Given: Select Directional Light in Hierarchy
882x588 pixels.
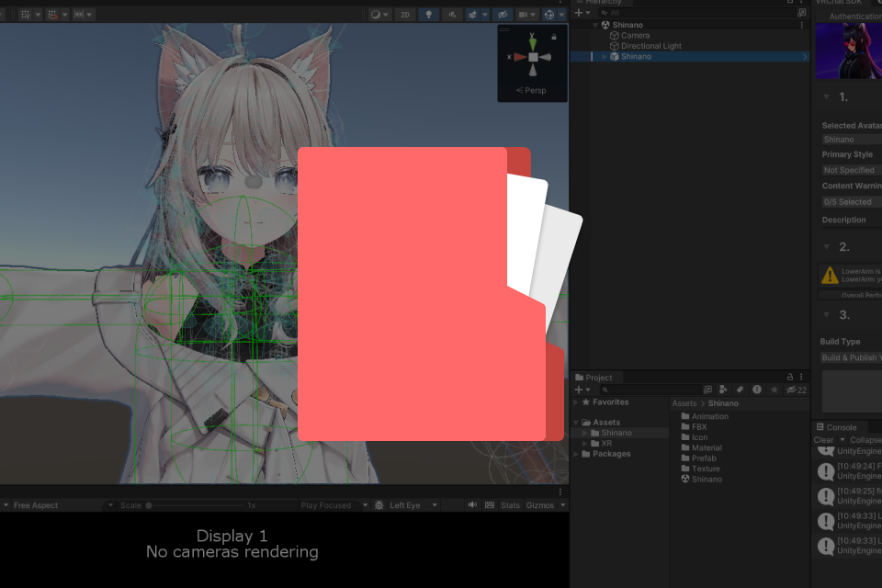Looking at the screenshot, I should coord(646,46).
